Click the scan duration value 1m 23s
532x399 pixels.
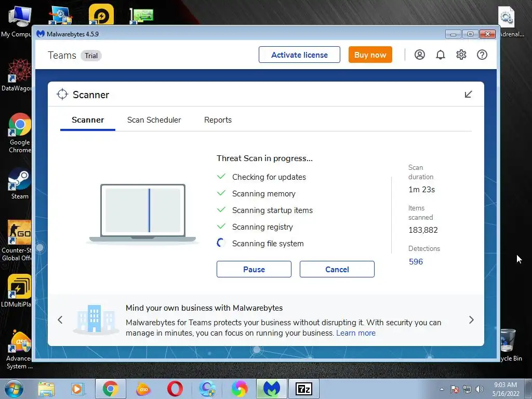422,190
